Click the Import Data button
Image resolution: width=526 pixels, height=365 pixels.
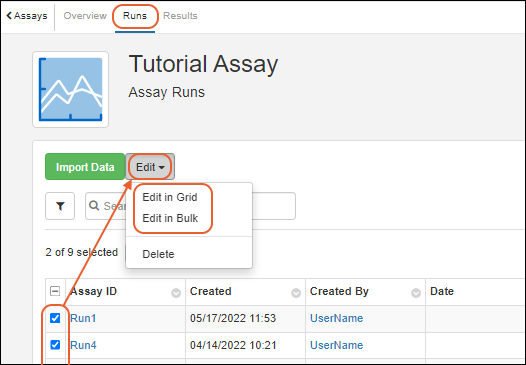85,167
